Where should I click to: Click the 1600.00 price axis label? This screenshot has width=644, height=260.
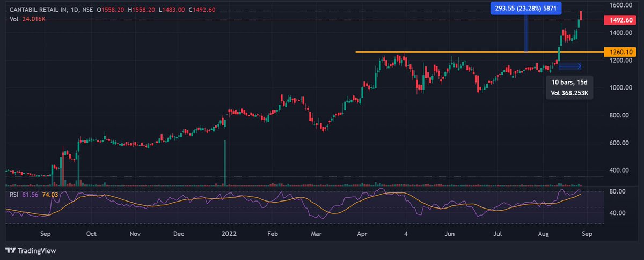(x=620, y=5)
